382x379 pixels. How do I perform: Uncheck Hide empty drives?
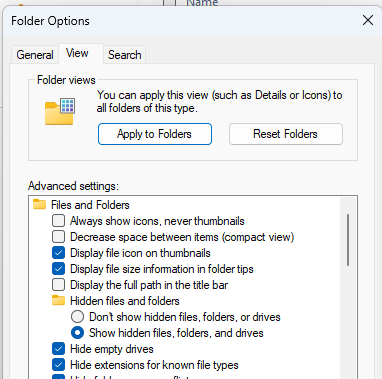(x=58, y=349)
